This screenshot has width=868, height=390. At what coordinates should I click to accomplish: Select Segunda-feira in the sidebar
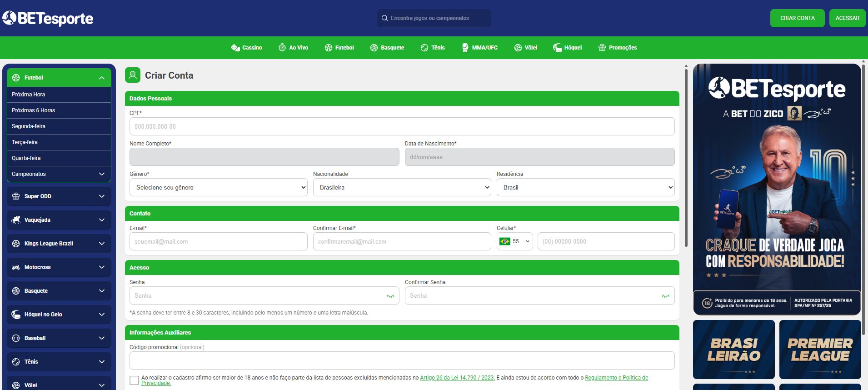point(59,126)
